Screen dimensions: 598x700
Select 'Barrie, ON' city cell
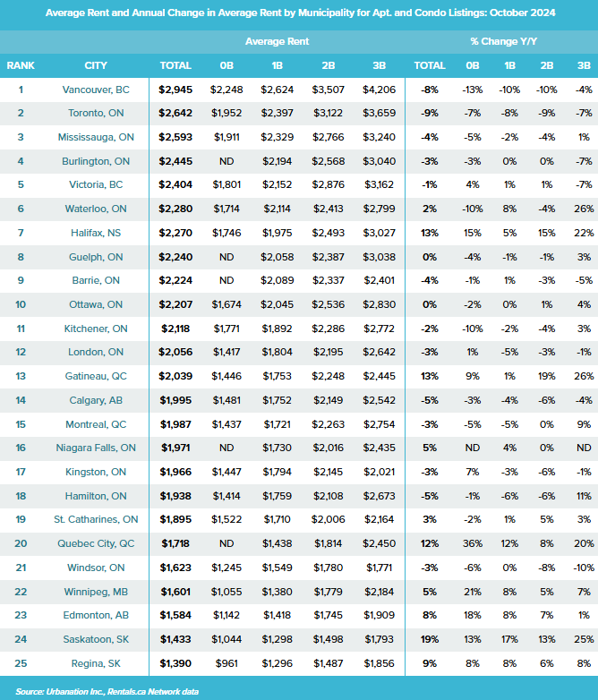(x=96, y=280)
